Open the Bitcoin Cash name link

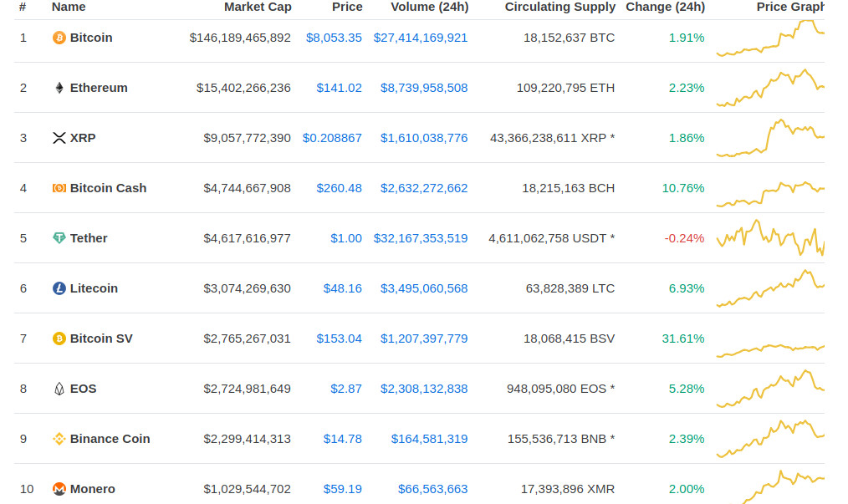(108, 188)
